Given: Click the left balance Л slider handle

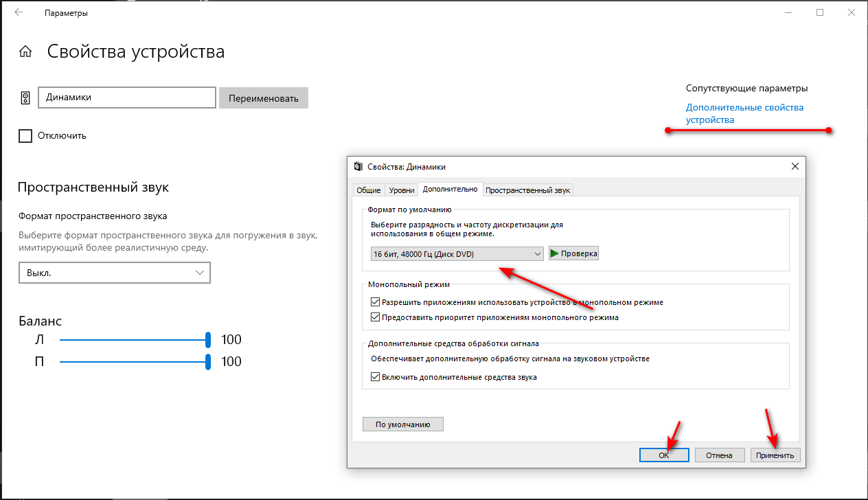Looking at the screenshot, I should pyautogui.click(x=207, y=340).
